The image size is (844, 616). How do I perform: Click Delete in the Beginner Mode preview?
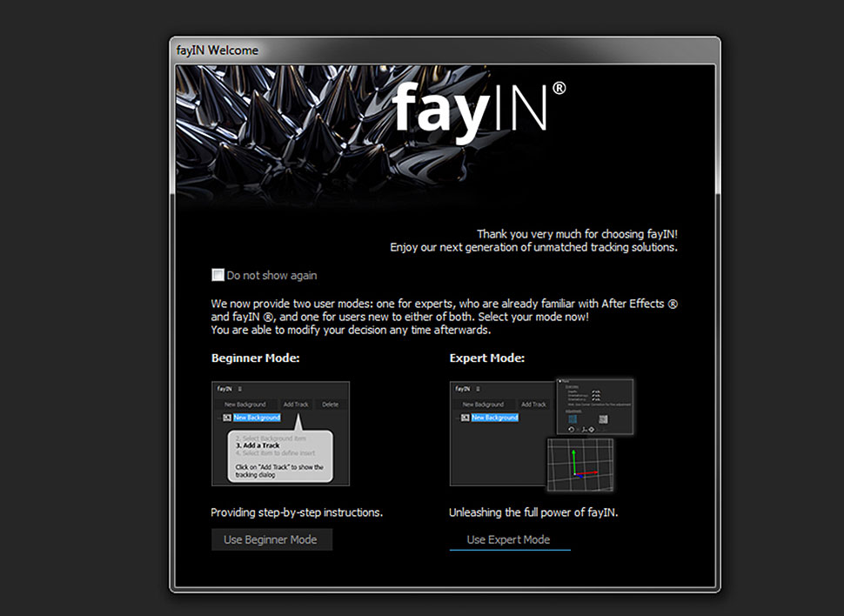point(331,405)
